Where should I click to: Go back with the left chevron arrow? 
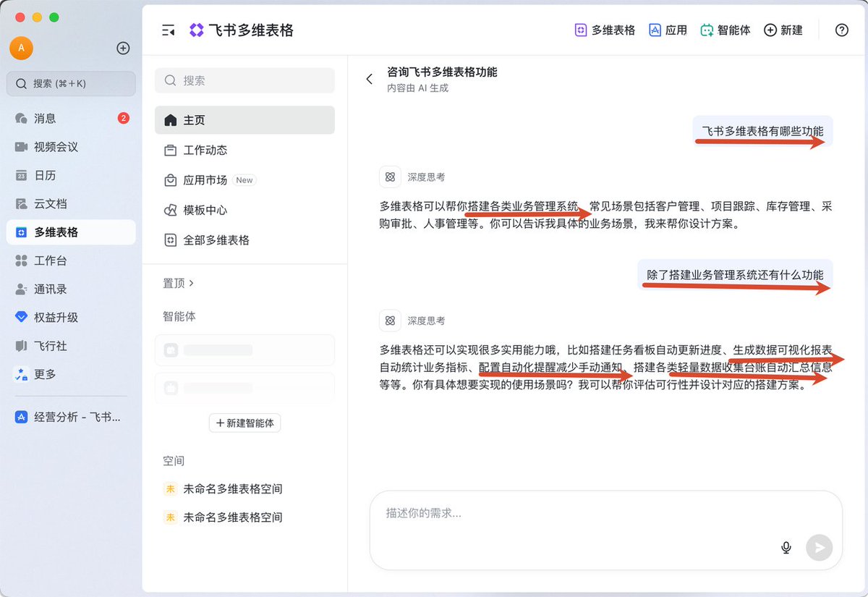tap(370, 79)
